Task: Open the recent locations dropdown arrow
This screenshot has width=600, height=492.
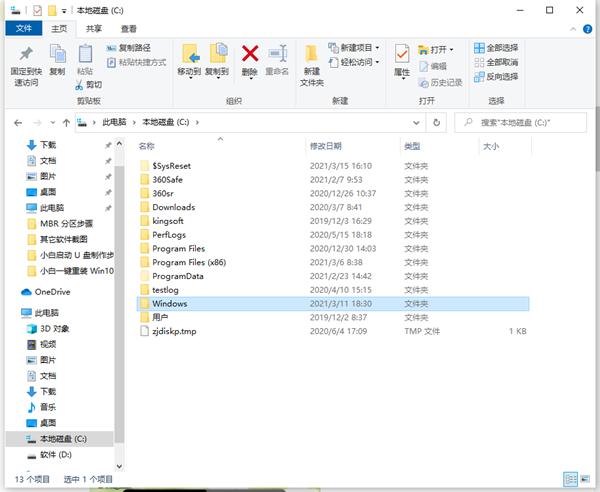Action: tap(53, 123)
